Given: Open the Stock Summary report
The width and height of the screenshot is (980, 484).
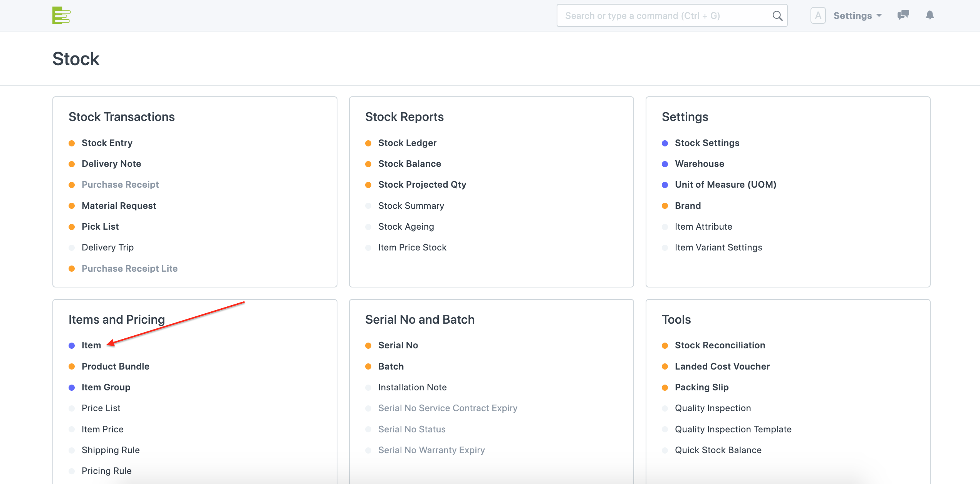Looking at the screenshot, I should [411, 206].
